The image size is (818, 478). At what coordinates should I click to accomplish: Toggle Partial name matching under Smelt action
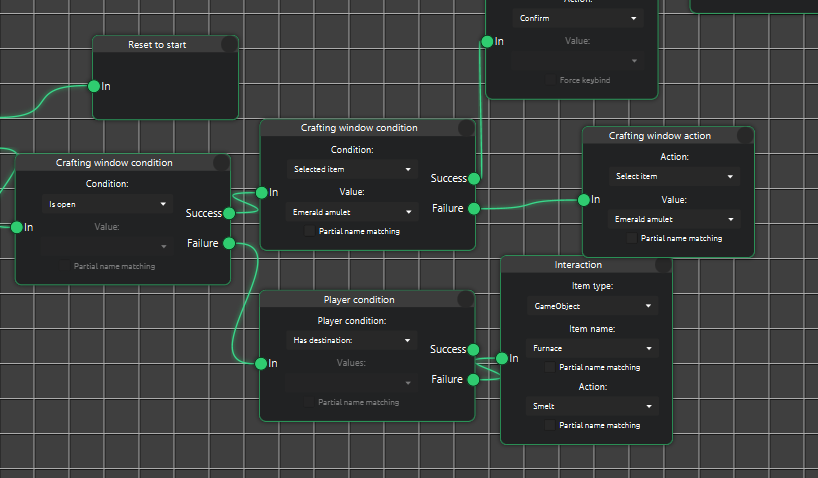point(549,425)
